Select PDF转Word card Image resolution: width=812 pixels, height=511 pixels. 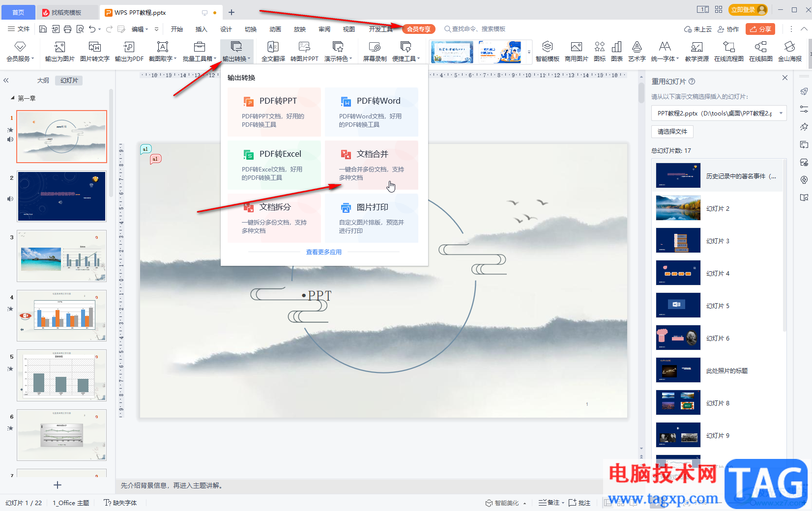(x=371, y=112)
